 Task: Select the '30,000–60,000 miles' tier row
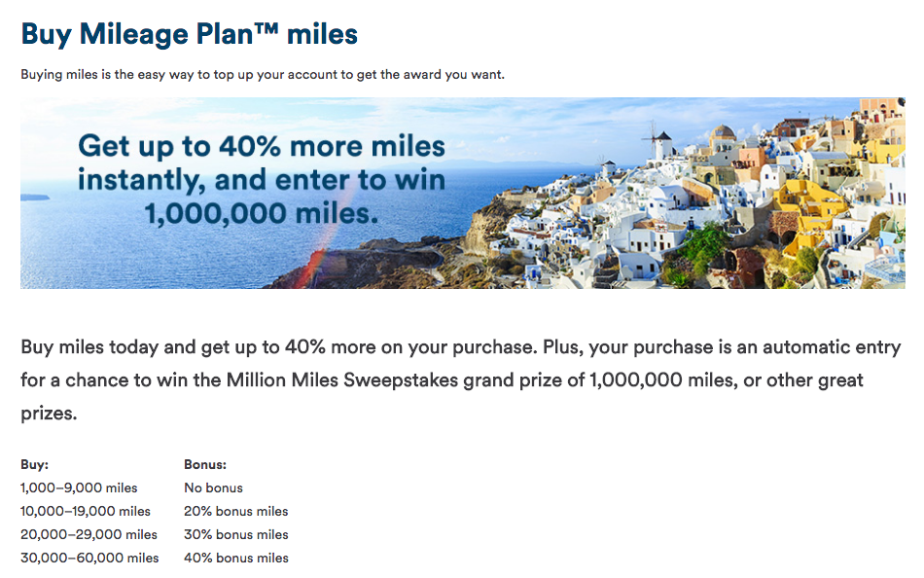(89, 558)
